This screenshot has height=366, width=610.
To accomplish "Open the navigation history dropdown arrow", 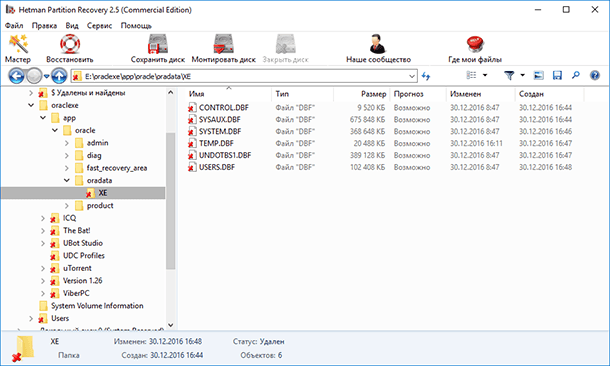I will click(x=46, y=76).
